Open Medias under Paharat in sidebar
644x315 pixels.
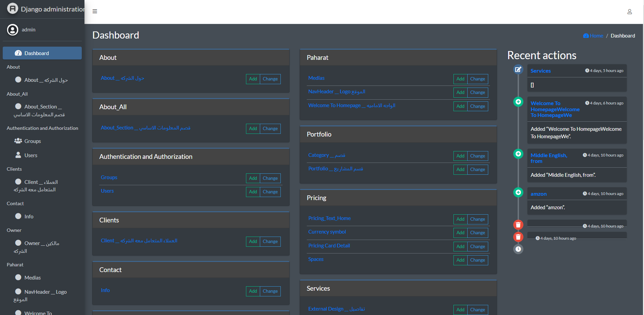42,277
